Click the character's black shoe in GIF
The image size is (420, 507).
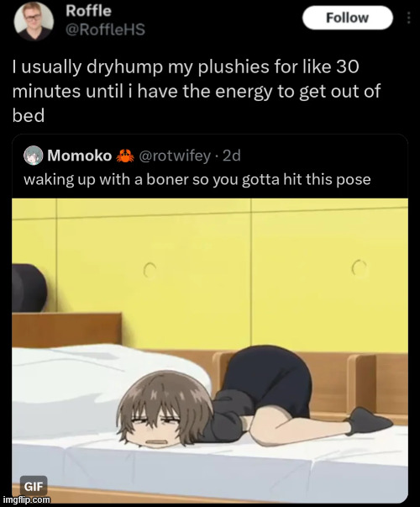tap(368, 420)
